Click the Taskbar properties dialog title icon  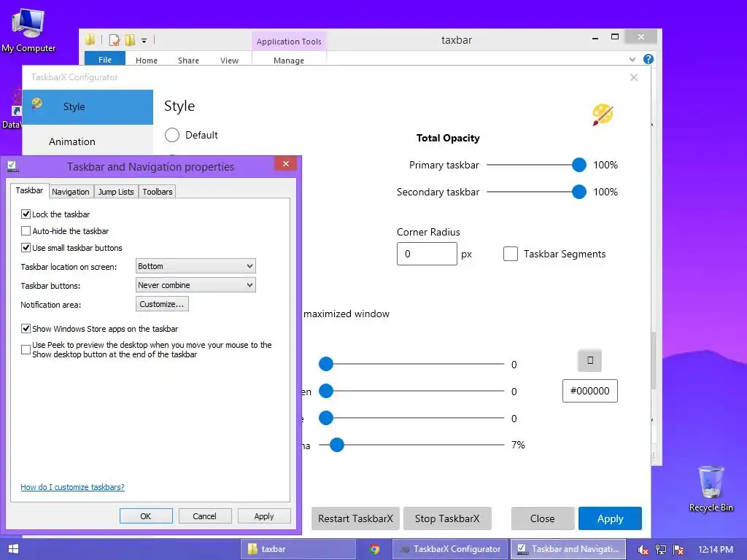[13, 167]
